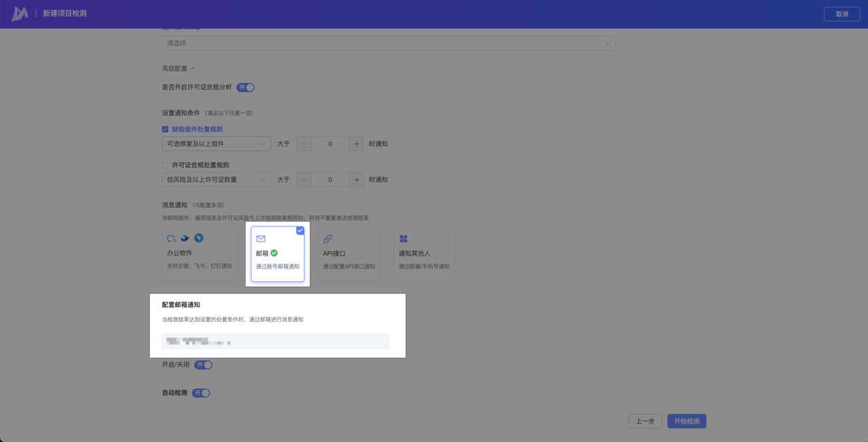The height and width of the screenshot is (442, 868).
Task: Toggle 是否开启许可证合规分析 switch
Action: point(245,87)
